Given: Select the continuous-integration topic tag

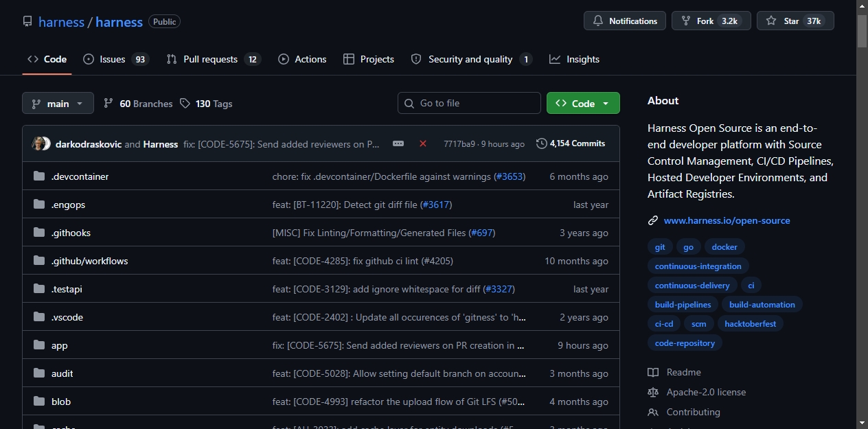Looking at the screenshot, I should [x=698, y=266].
